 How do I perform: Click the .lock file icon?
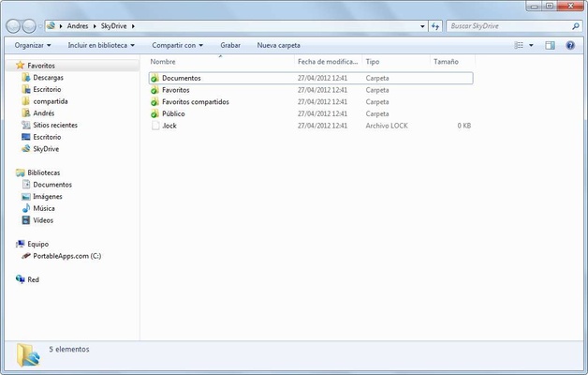[x=155, y=126]
